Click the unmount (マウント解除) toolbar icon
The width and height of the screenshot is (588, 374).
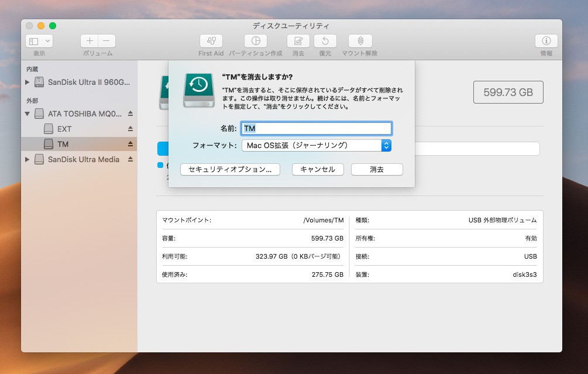click(x=360, y=41)
